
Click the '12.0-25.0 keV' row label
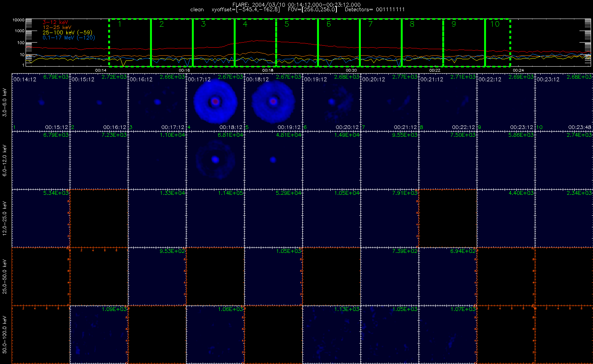coord(5,218)
